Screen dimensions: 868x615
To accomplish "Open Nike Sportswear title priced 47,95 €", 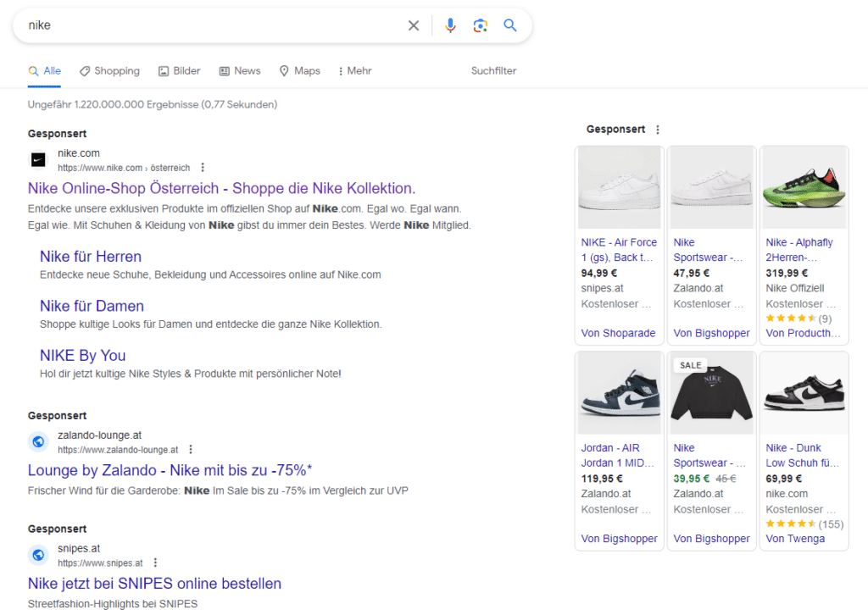I will (x=708, y=250).
